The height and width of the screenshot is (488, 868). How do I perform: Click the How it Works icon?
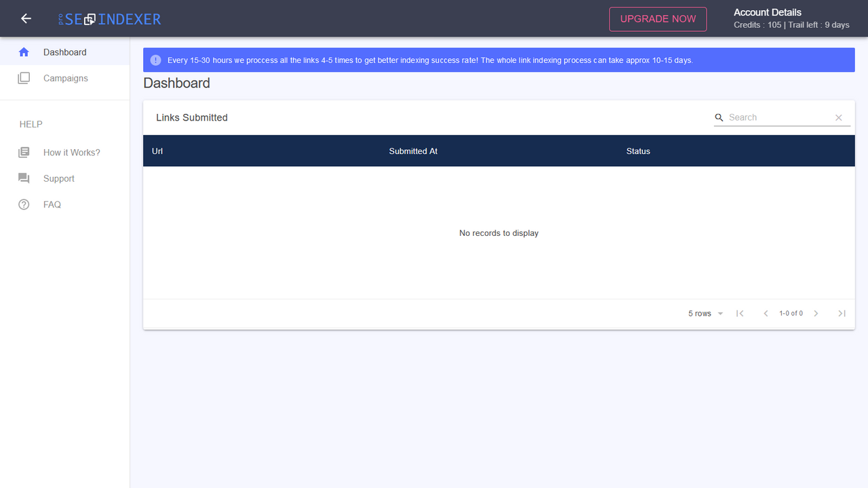(24, 152)
